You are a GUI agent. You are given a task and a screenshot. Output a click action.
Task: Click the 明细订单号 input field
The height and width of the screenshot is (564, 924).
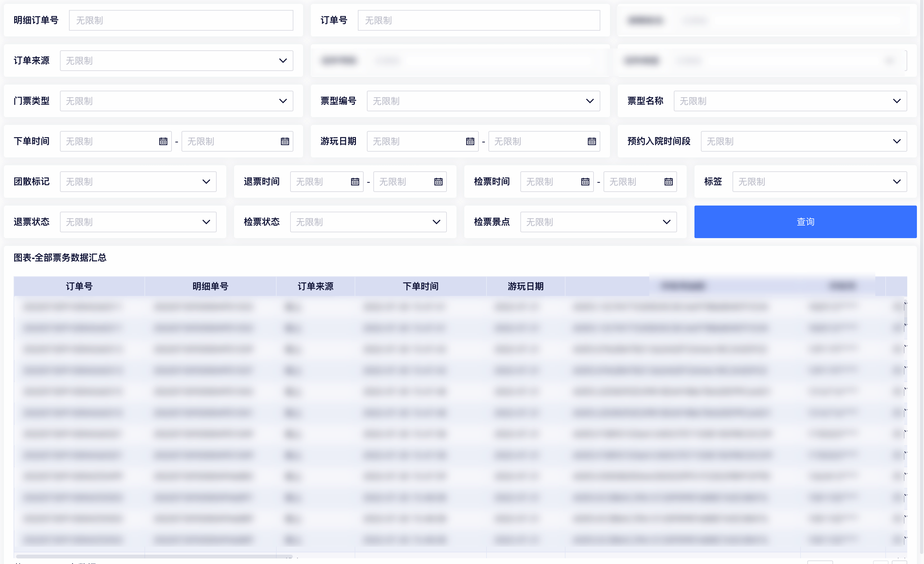181,20
